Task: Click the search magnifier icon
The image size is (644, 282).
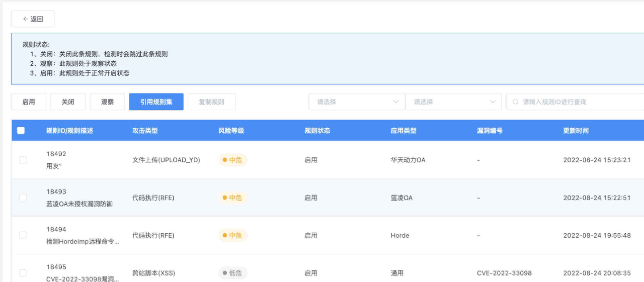Action: coord(515,102)
